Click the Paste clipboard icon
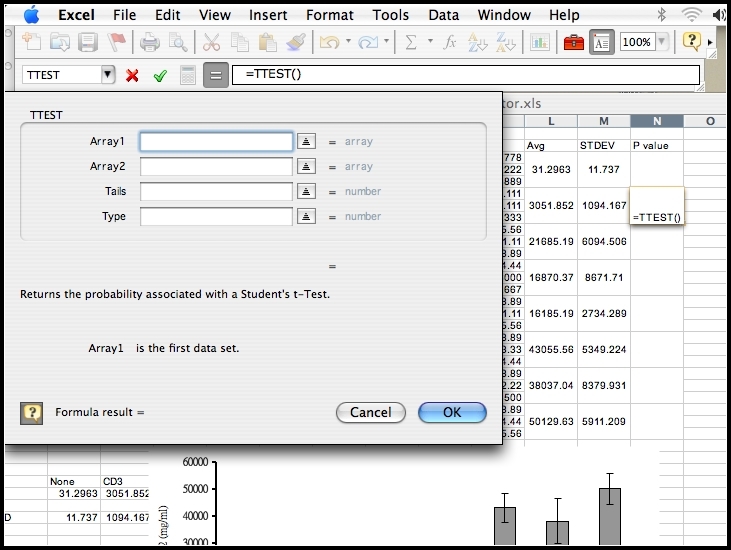731x550 pixels. tap(268, 42)
